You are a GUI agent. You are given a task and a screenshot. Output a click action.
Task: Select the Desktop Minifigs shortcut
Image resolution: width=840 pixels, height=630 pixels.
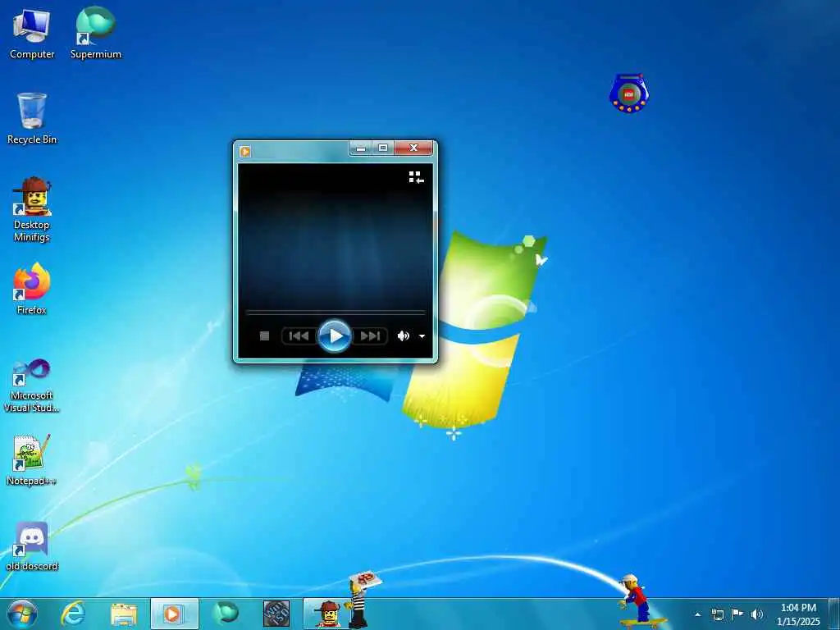coord(32,210)
